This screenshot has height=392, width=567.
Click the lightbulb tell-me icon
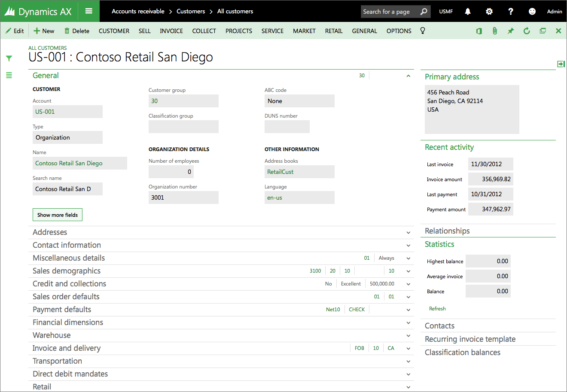pyautogui.click(x=423, y=30)
